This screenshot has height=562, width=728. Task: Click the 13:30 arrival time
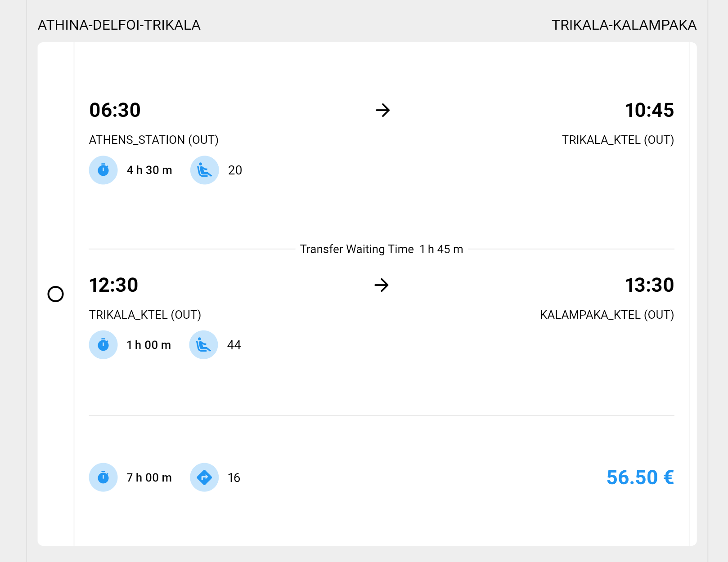(649, 285)
